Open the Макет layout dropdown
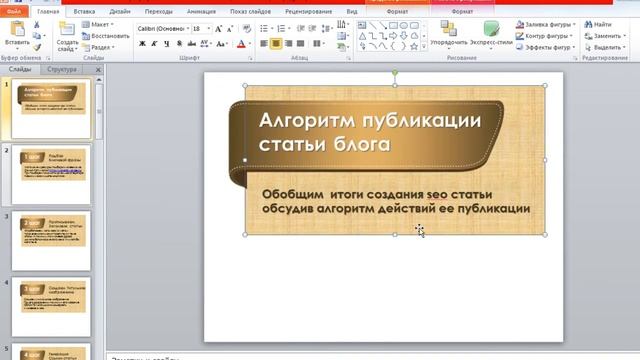Viewport: 640px width, 360px height. [x=98, y=24]
